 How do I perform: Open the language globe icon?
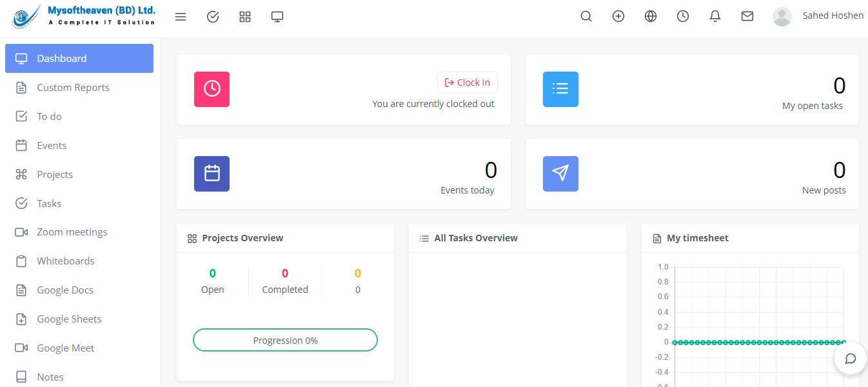pyautogui.click(x=651, y=17)
